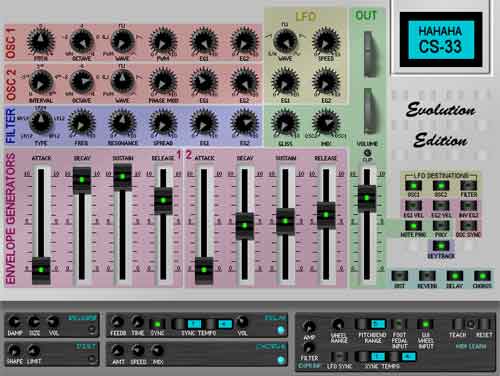Click envelope 1 ATTACK fader handle
Screen dimensions: 500x376
[41, 270]
